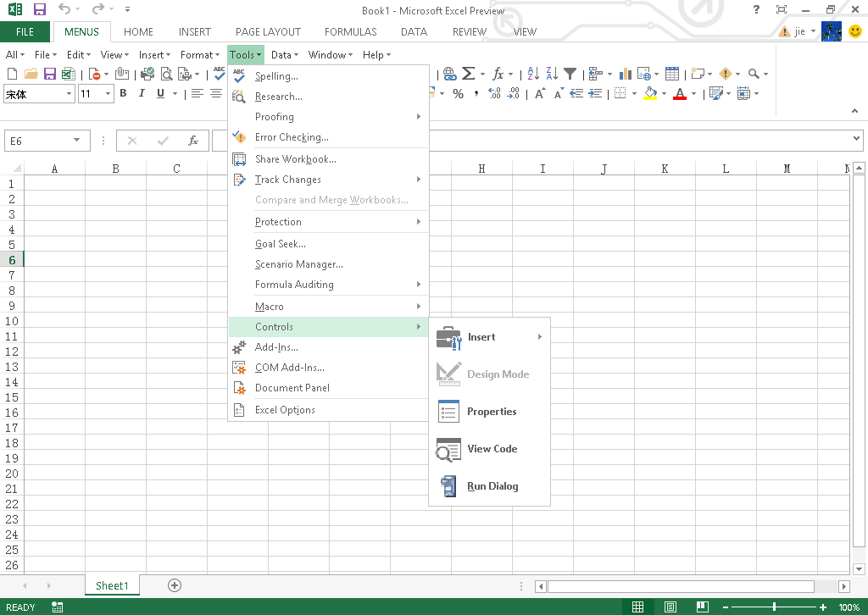The height and width of the screenshot is (615, 868).
Task: Click the Sheet1 tab
Action: coord(112,585)
